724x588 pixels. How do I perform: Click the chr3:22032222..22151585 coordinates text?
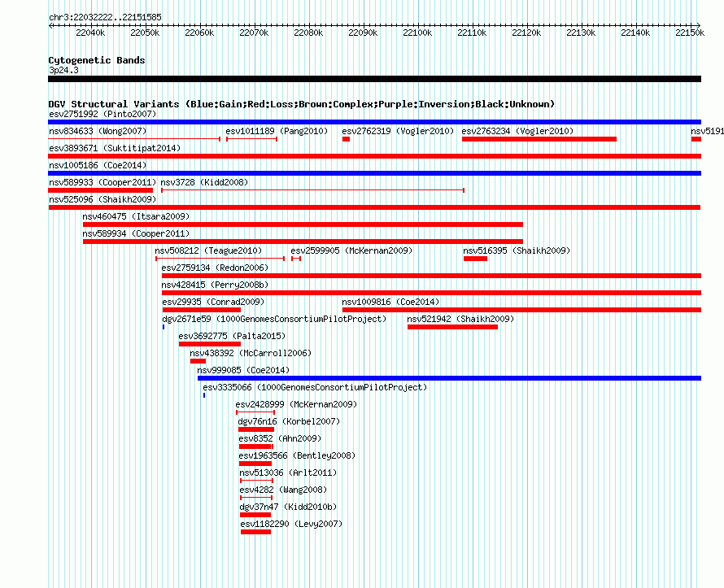pos(105,18)
